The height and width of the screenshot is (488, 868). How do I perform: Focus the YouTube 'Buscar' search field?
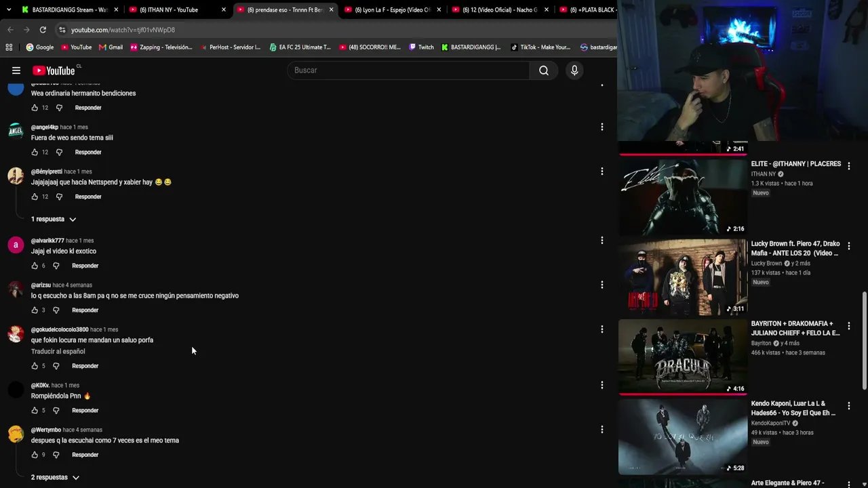click(x=409, y=70)
